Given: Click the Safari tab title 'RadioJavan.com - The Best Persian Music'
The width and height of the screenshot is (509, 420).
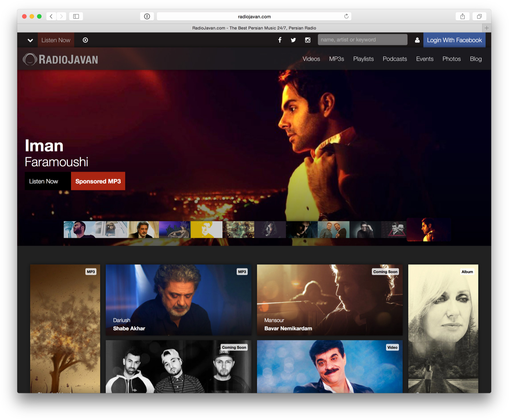Looking at the screenshot, I should coord(254,28).
